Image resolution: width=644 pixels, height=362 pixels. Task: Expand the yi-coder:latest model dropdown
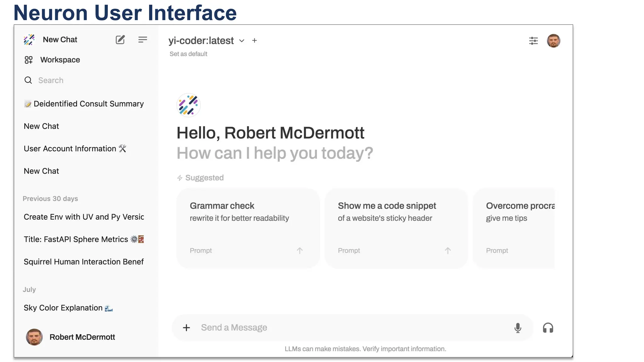click(241, 41)
